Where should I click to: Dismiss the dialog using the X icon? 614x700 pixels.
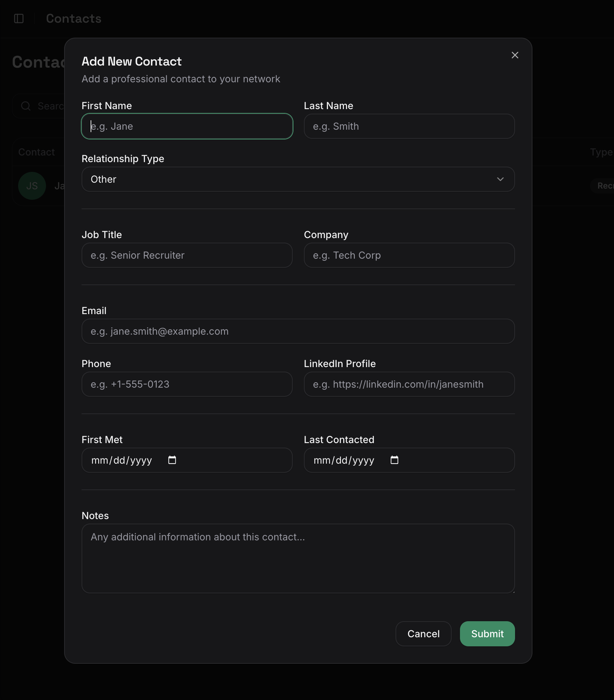coord(515,55)
